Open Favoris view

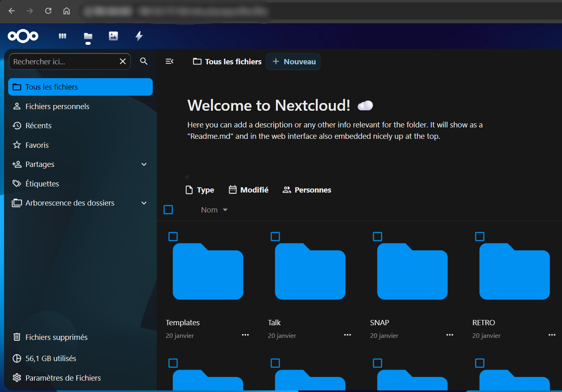coord(80,145)
